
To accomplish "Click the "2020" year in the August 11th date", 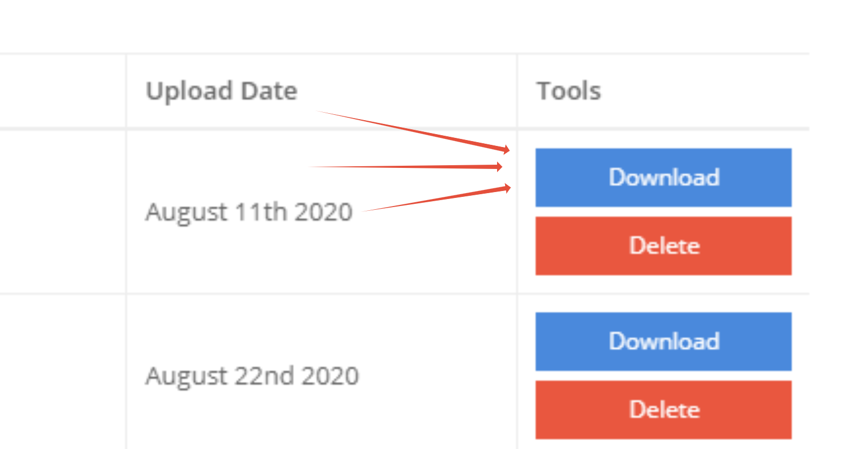I will pos(323,212).
